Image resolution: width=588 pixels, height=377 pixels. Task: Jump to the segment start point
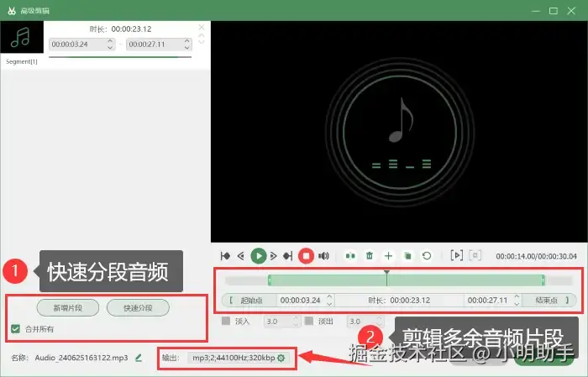coord(225,256)
